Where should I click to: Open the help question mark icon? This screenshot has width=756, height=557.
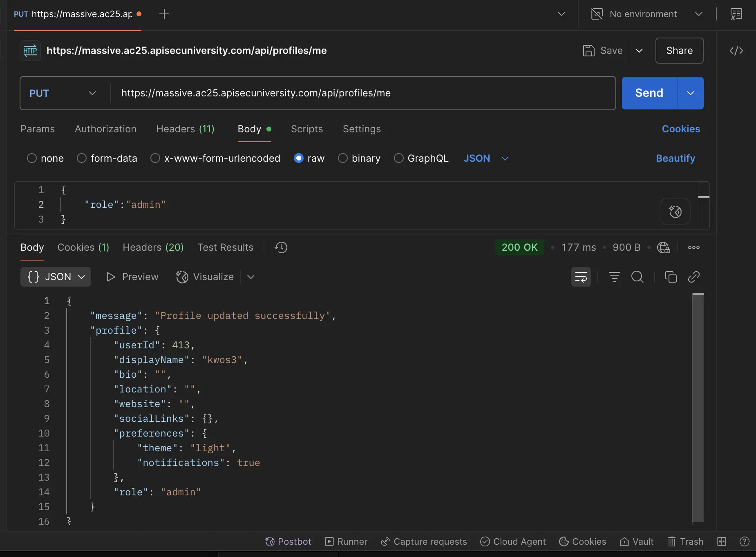(x=744, y=541)
